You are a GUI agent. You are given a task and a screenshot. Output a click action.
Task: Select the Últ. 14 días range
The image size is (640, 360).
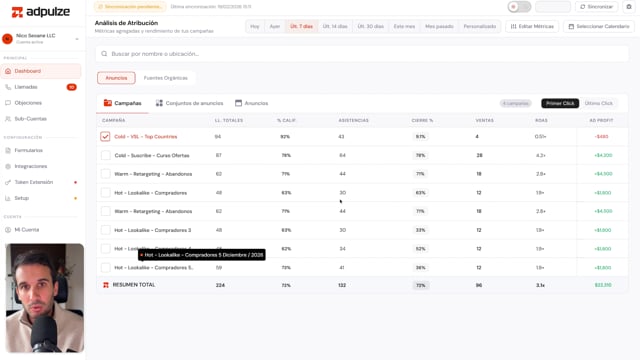(335, 26)
